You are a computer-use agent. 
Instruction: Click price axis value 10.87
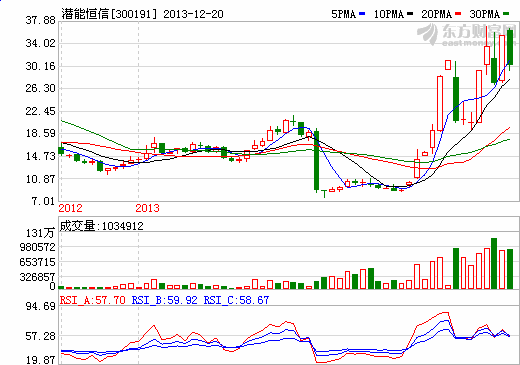tap(41, 179)
